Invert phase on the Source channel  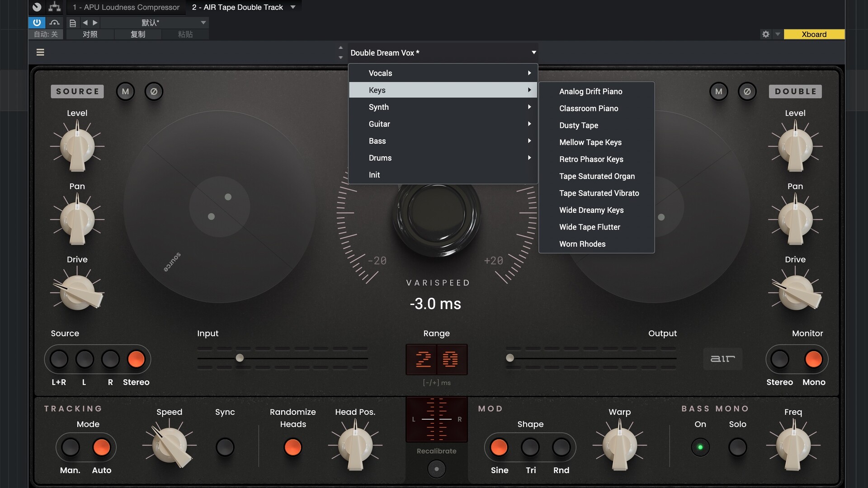tap(154, 91)
